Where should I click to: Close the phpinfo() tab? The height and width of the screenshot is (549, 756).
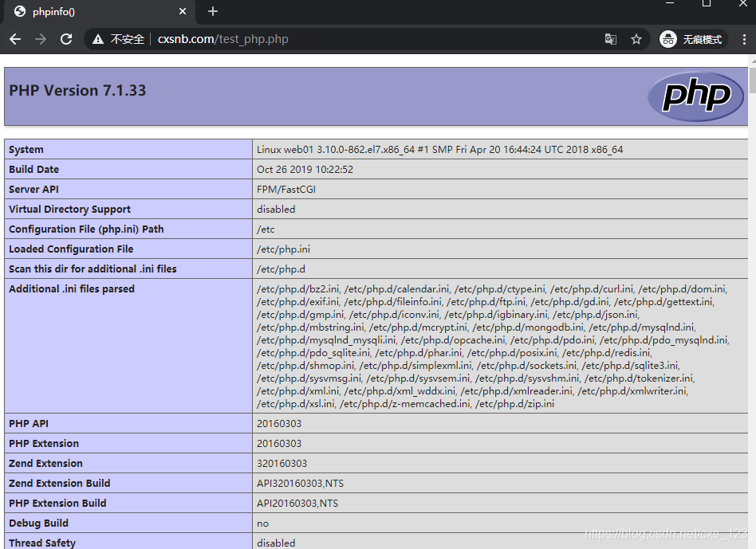tap(183, 11)
